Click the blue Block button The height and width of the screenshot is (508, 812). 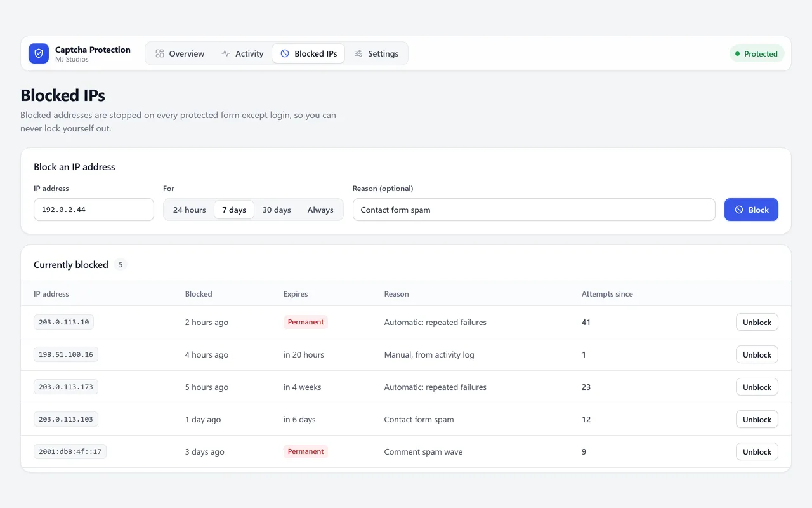coord(751,210)
